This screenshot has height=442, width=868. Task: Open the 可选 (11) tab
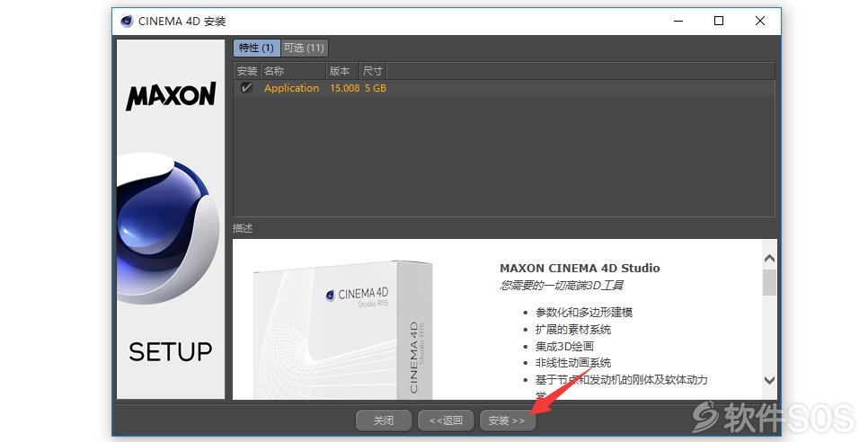[x=304, y=49]
